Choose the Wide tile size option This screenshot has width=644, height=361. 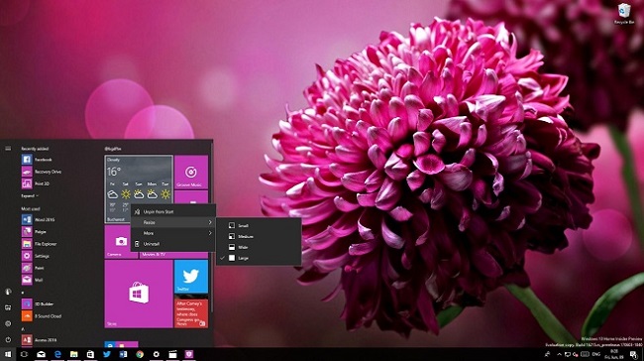pos(259,247)
